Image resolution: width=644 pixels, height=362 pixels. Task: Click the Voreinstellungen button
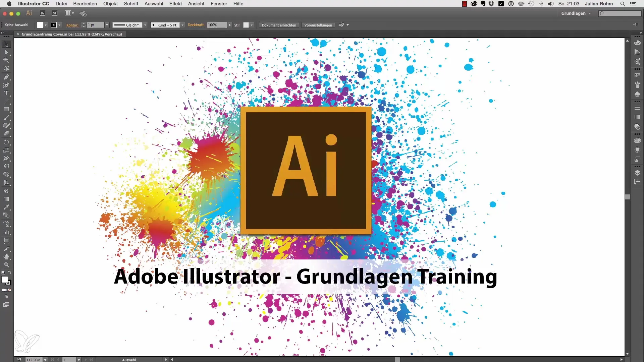point(318,25)
